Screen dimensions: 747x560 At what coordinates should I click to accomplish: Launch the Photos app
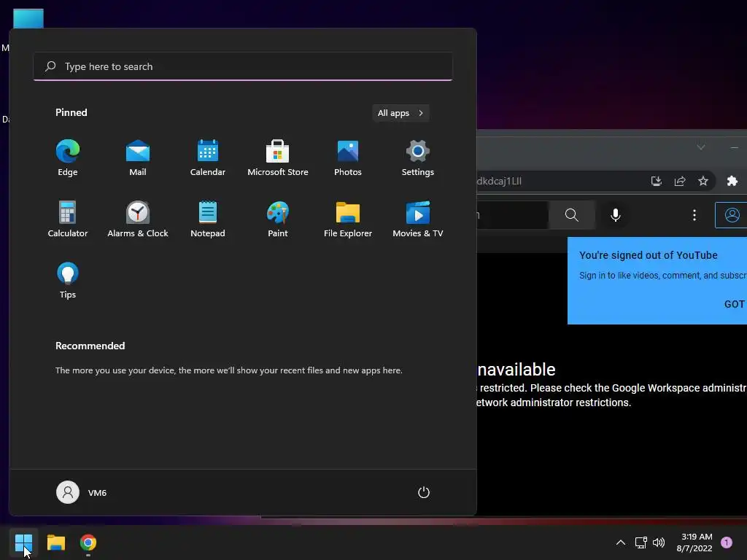348,158
